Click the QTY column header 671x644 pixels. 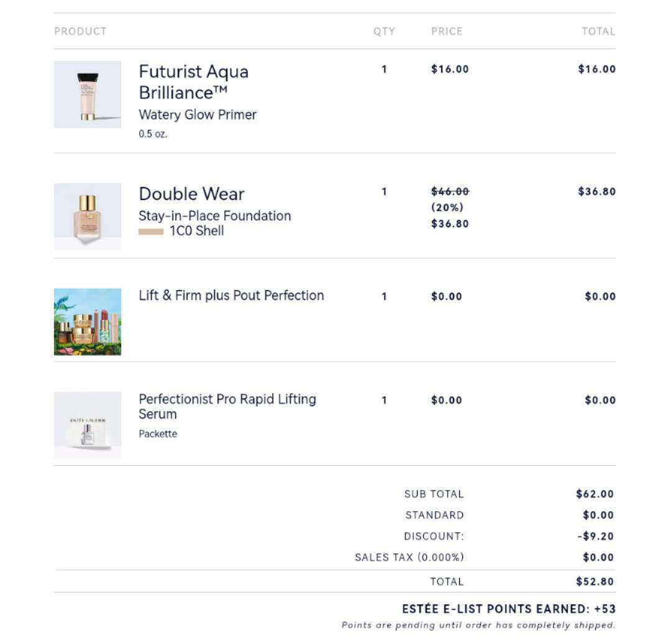385,31
